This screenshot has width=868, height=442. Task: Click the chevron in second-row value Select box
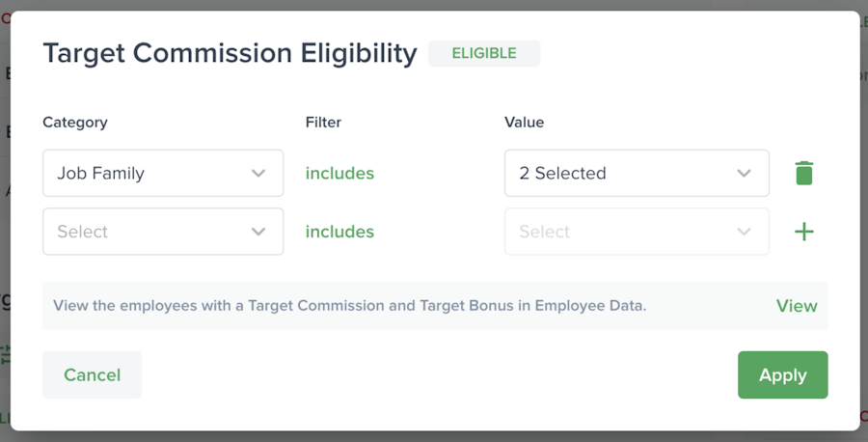[744, 232]
